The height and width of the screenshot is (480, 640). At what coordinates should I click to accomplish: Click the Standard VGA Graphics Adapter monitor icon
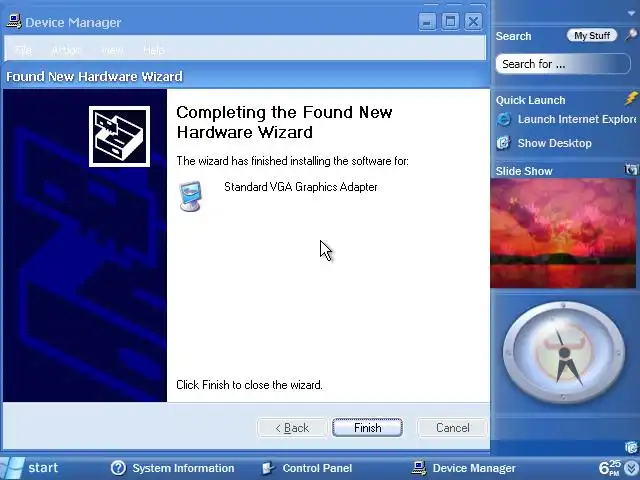pos(190,196)
